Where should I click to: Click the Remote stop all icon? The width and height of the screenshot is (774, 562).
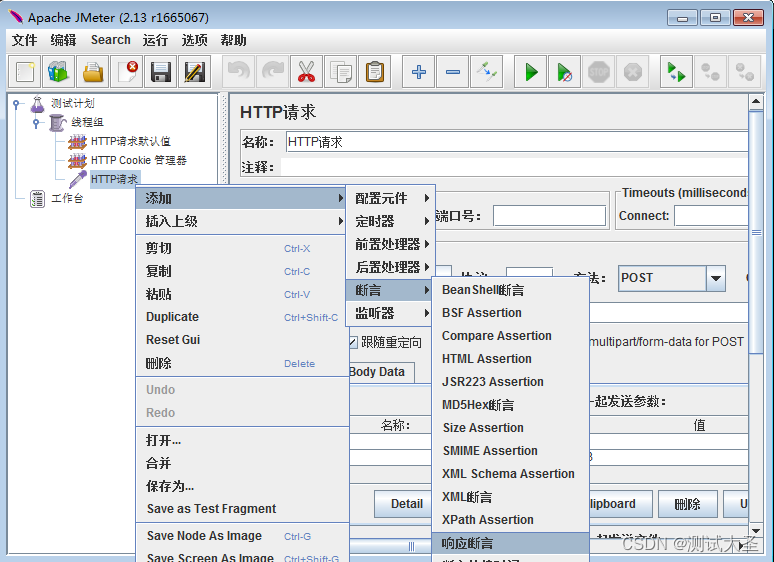710,72
